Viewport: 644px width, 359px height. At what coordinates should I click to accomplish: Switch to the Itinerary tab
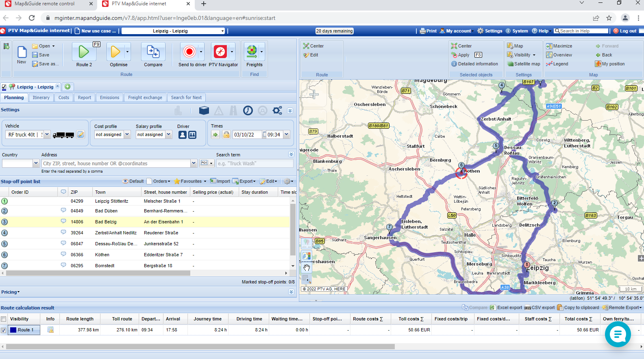click(41, 97)
